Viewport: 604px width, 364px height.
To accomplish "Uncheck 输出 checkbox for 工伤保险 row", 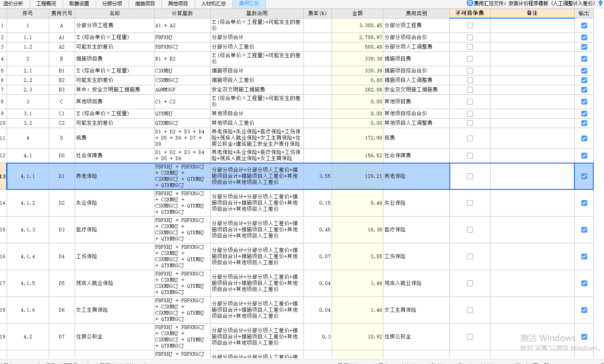I will coord(584,257).
